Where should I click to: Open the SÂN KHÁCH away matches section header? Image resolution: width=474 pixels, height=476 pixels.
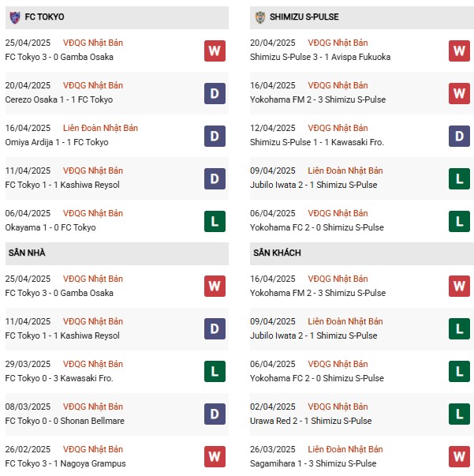pyautogui.click(x=277, y=253)
